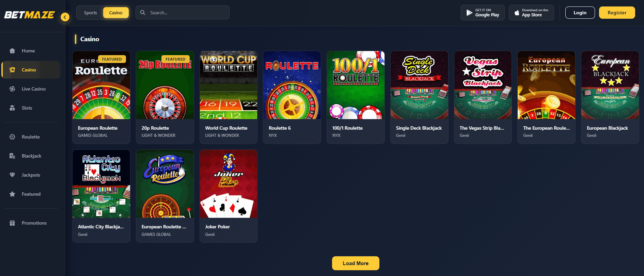Open the BETMAZE logo link
Viewport: 644px width, 276px height.
[x=29, y=15]
